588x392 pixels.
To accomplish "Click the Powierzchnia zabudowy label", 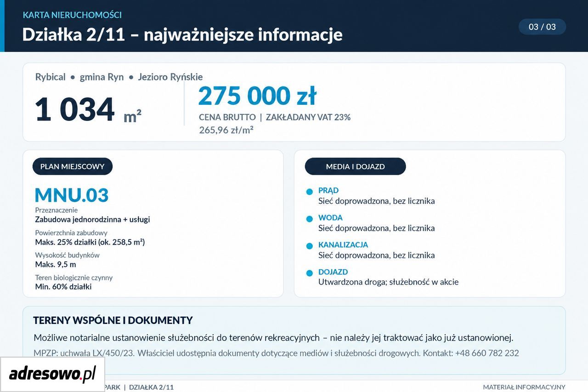I will tap(71, 233).
